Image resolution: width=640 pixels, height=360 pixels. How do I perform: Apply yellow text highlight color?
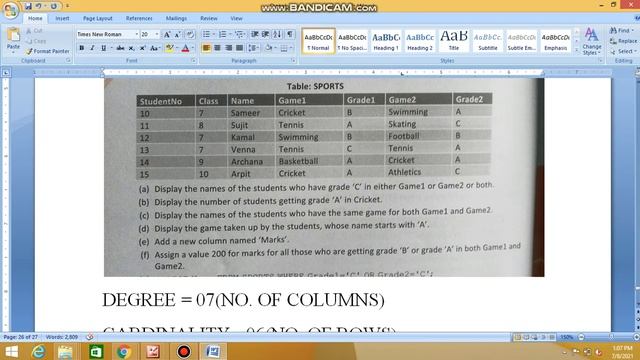(169, 48)
